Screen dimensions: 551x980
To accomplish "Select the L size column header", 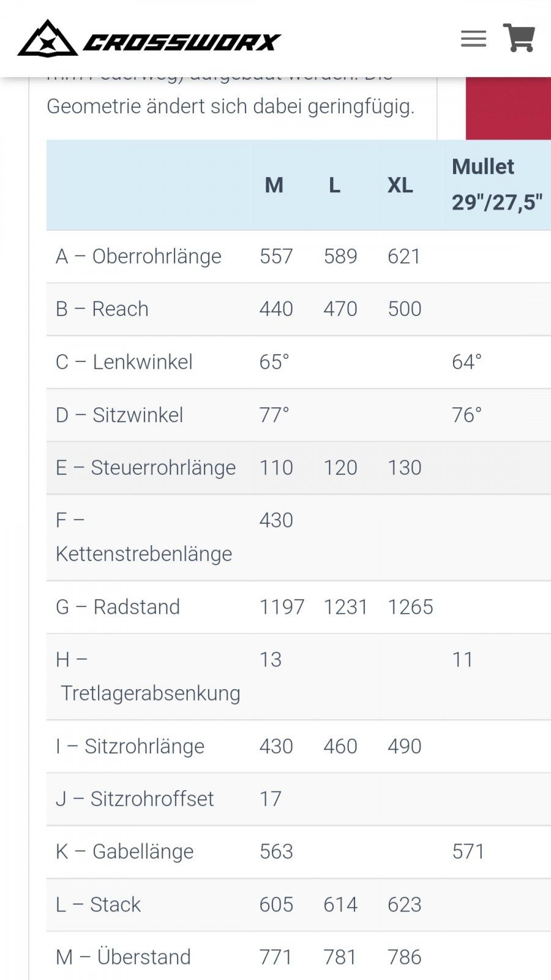I will click(x=334, y=185).
